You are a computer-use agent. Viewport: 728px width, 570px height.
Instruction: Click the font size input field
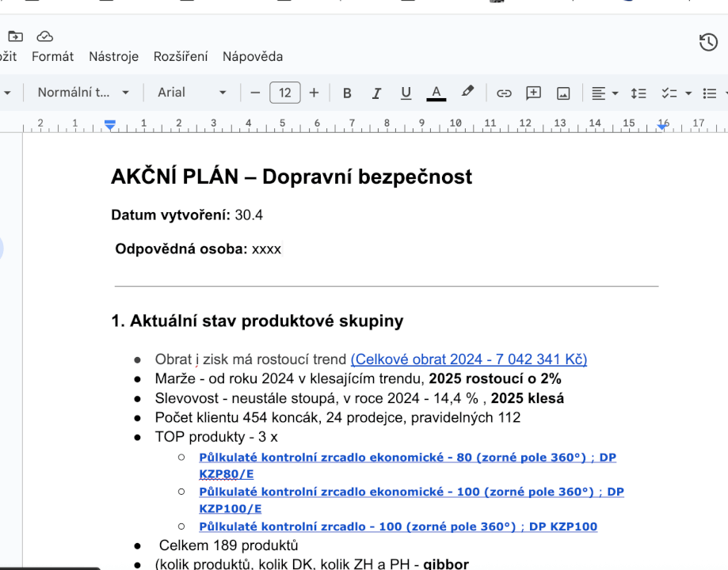tap(284, 93)
